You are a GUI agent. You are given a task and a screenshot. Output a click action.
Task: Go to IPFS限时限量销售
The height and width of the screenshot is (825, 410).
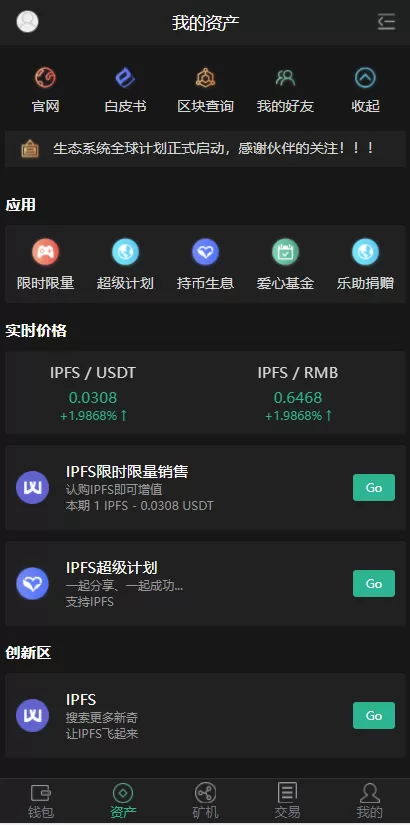pyautogui.click(x=374, y=487)
